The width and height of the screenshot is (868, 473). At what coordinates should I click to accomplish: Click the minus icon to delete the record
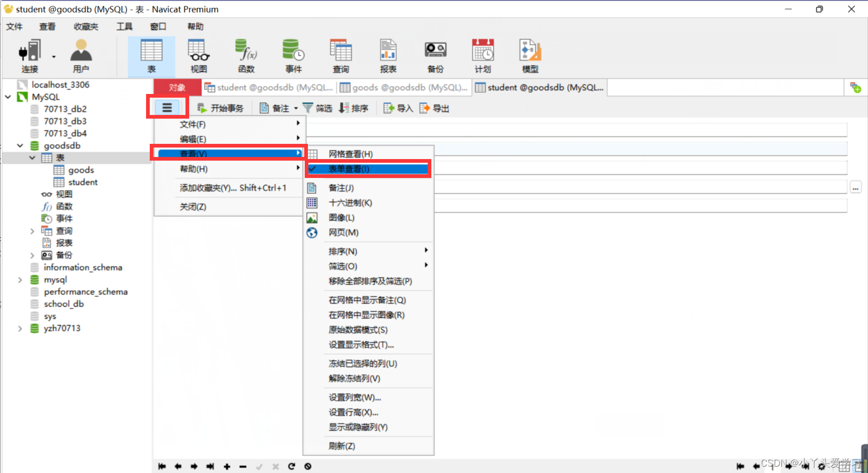coord(243,466)
